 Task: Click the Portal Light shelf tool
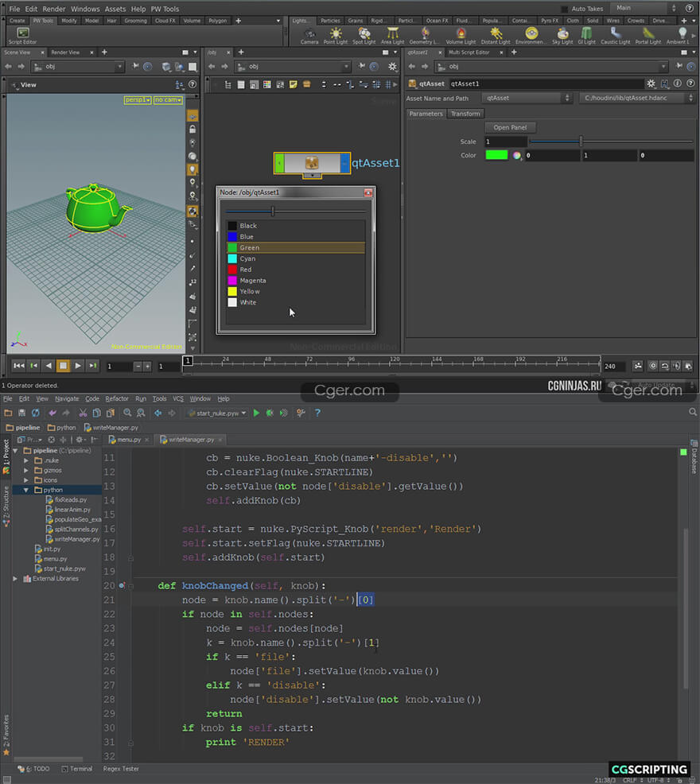click(648, 36)
